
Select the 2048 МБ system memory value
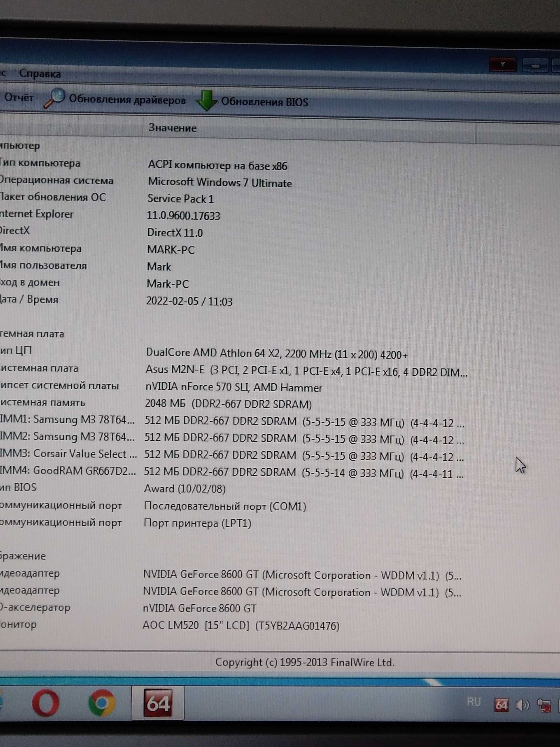228,403
